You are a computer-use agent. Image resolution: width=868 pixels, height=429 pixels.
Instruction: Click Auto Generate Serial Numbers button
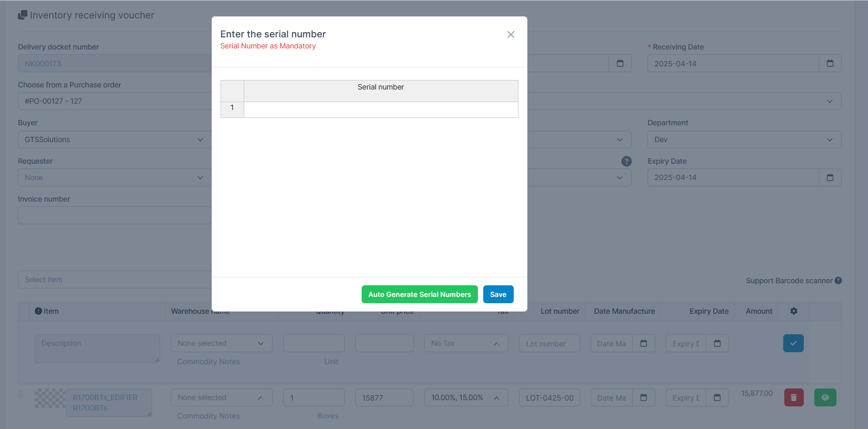(420, 294)
